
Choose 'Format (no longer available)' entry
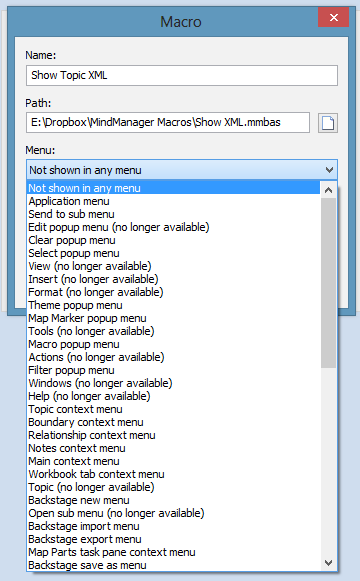click(x=173, y=292)
